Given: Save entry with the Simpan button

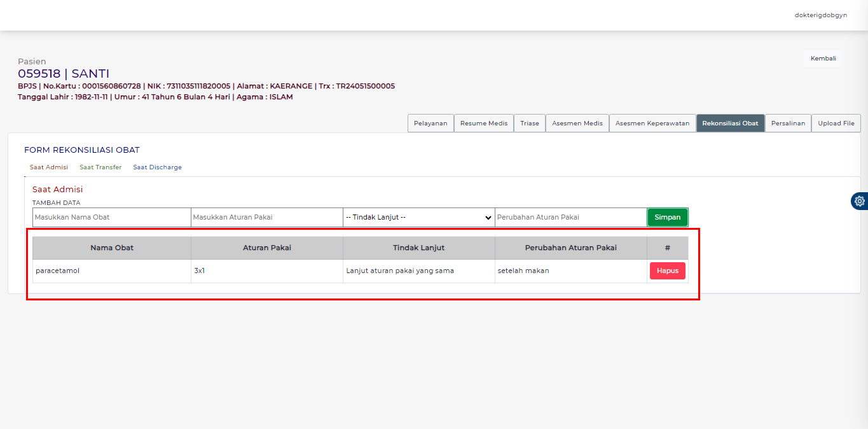Looking at the screenshot, I should pos(667,217).
